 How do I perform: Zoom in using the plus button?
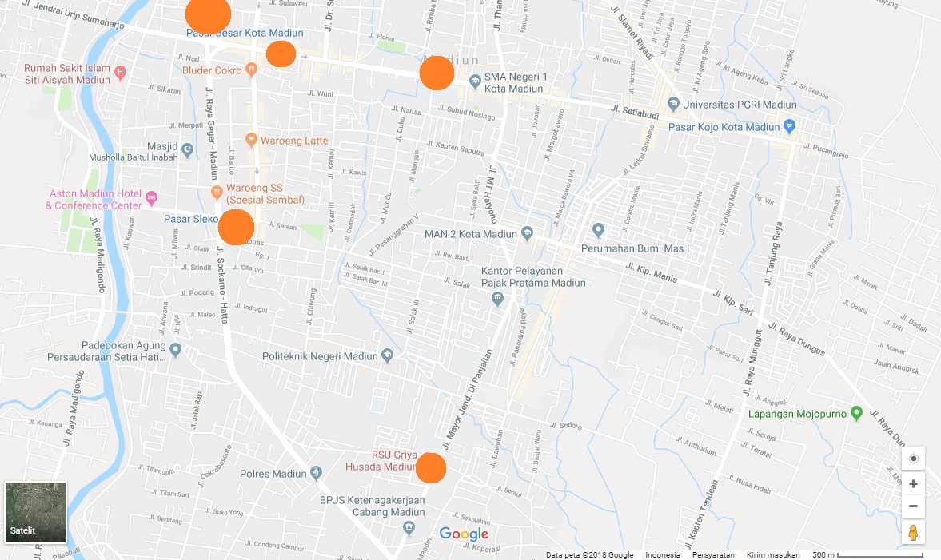(913, 483)
